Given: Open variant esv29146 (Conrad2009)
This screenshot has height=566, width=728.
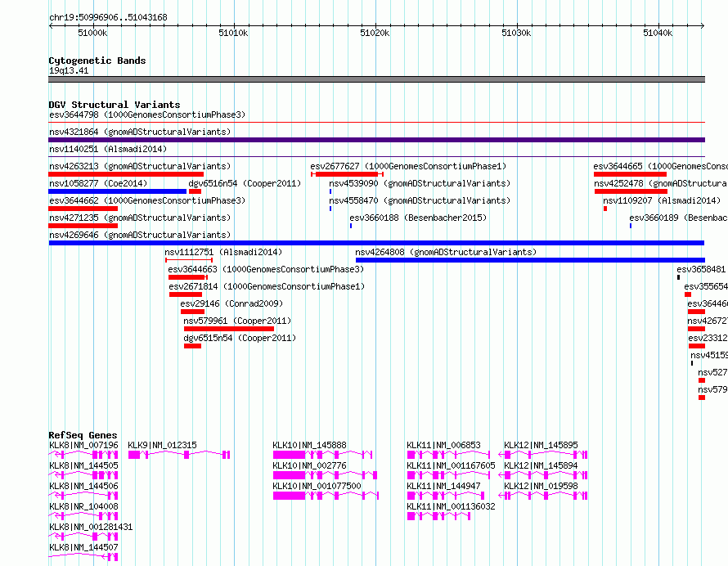Looking at the screenshot, I should (231, 303).
